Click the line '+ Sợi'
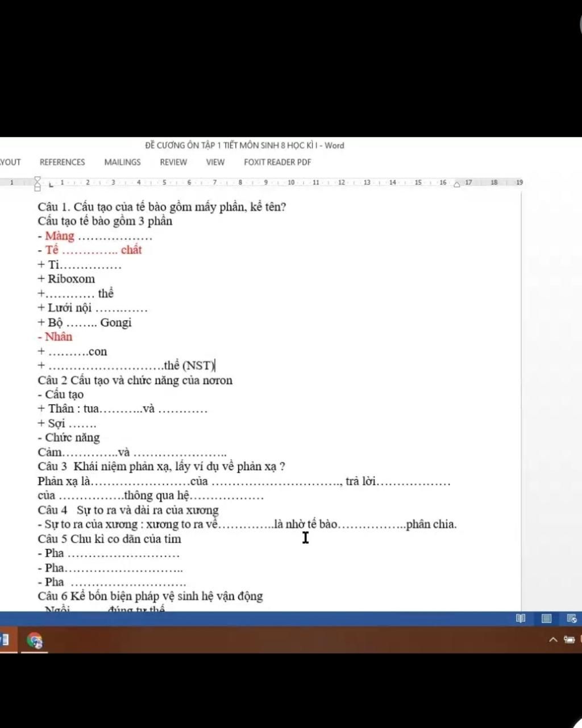Image resolution: width=582 pixels, height=728 pixels. click(67, 423)
